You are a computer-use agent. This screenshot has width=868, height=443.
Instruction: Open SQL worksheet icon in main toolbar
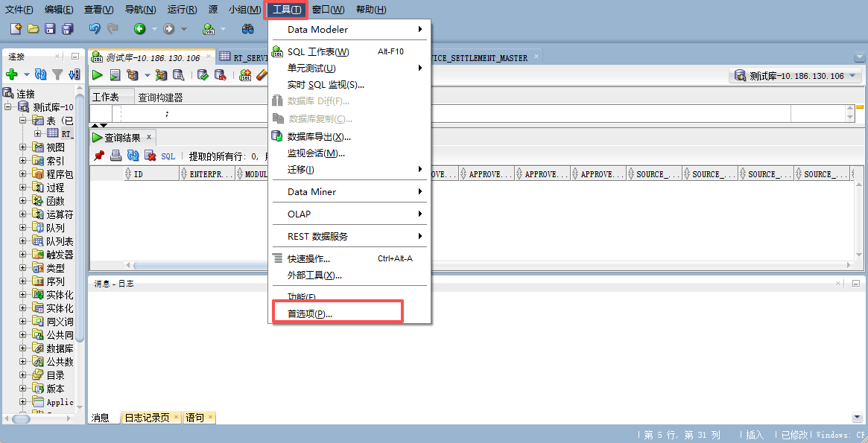click(x=209, y=28)
